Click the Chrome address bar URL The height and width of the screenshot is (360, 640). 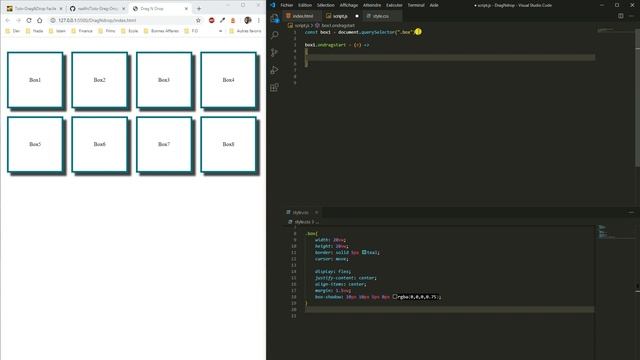pos(97,20)
